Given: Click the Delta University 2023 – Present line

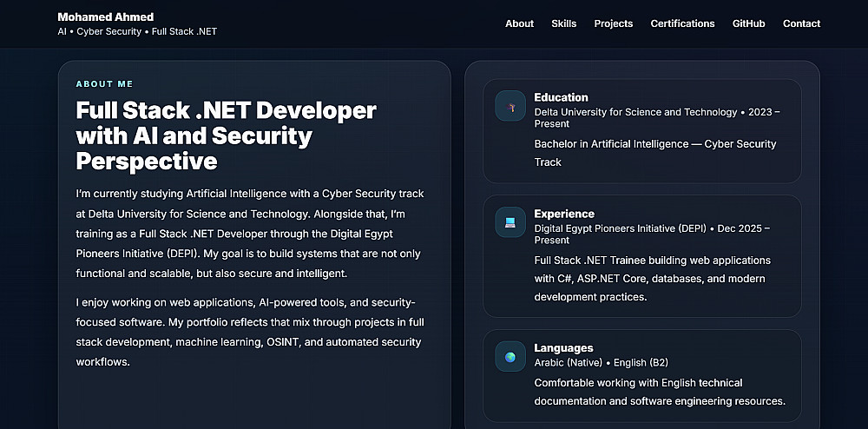Looking at the screenshot, I should tap(656, 117).
